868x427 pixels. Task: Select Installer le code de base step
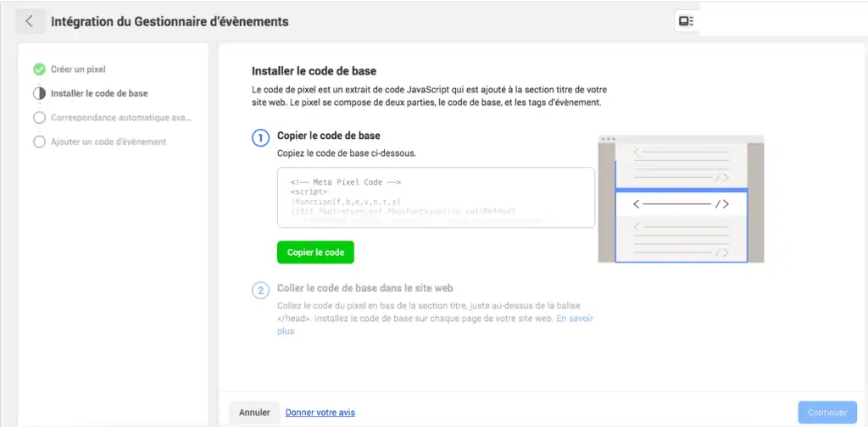coord(99,93)
